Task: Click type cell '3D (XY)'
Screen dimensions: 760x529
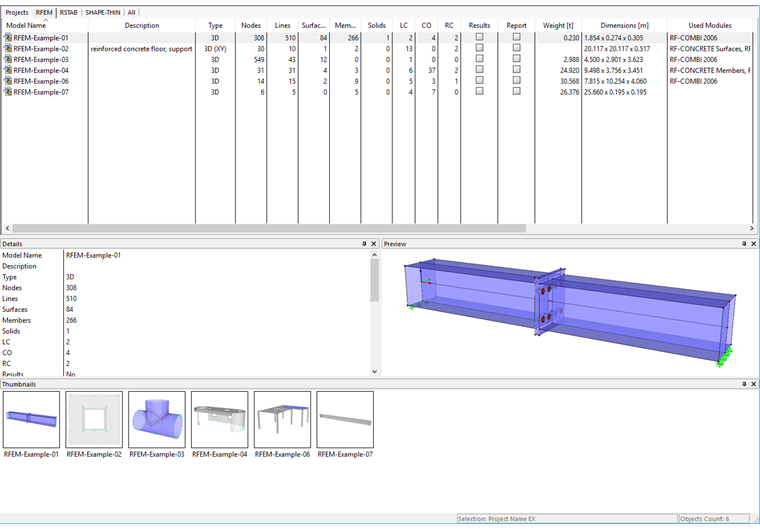Action: click(x=215, y=49)
